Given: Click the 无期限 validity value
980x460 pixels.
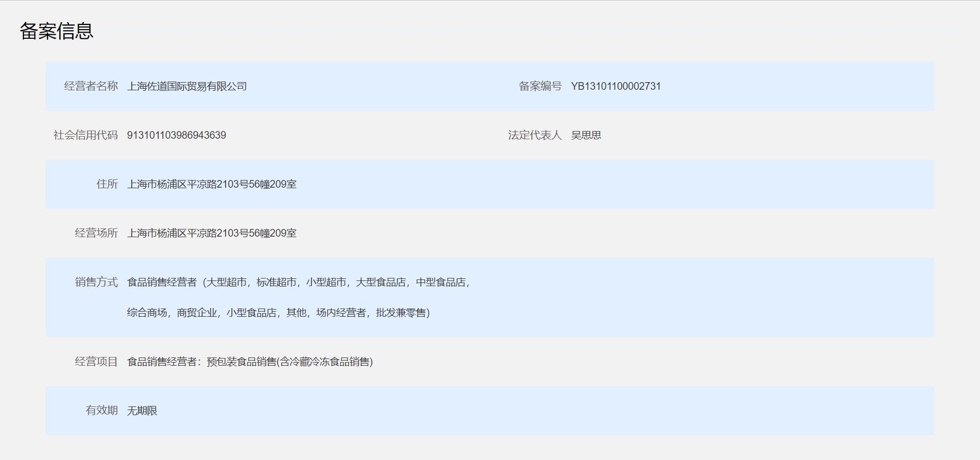Looking at the screenshot, I should click(x=142, y=411).
